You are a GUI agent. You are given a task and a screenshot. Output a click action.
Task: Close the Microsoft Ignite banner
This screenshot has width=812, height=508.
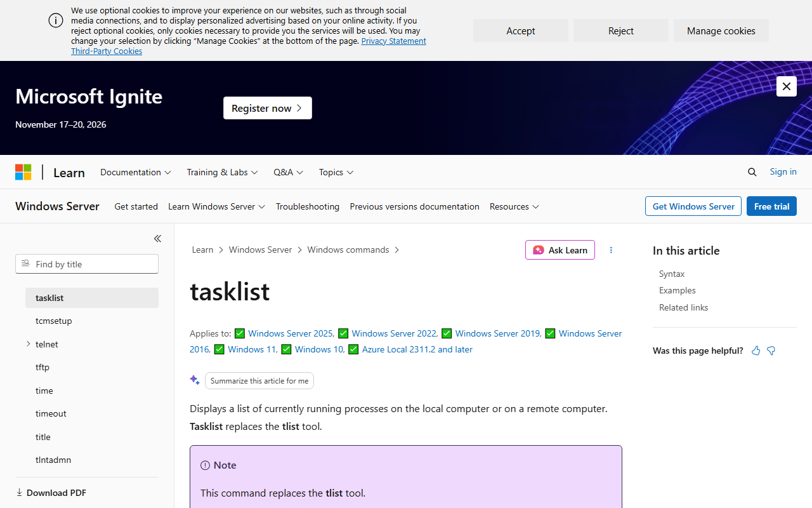[x=787, y=86]
